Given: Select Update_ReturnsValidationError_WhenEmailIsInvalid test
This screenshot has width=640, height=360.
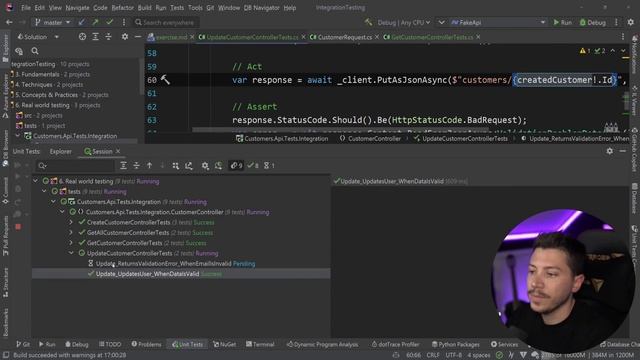Looking at the screenshot, I should (163, 264).
